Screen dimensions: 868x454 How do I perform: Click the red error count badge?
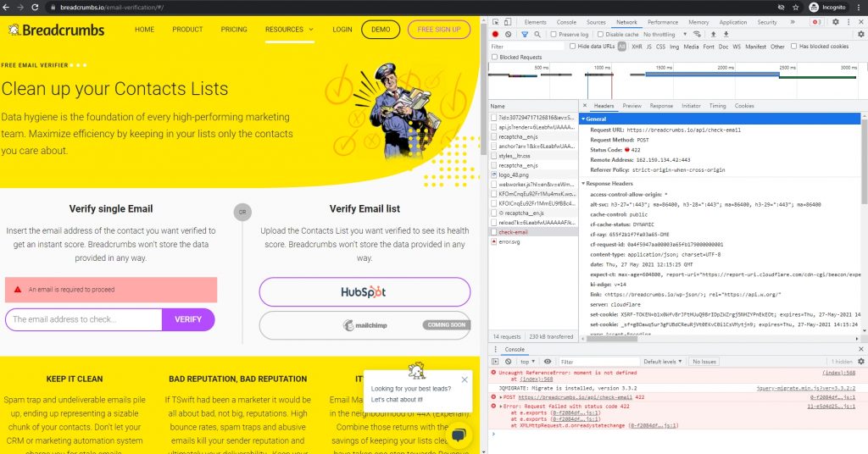(816, 22)
